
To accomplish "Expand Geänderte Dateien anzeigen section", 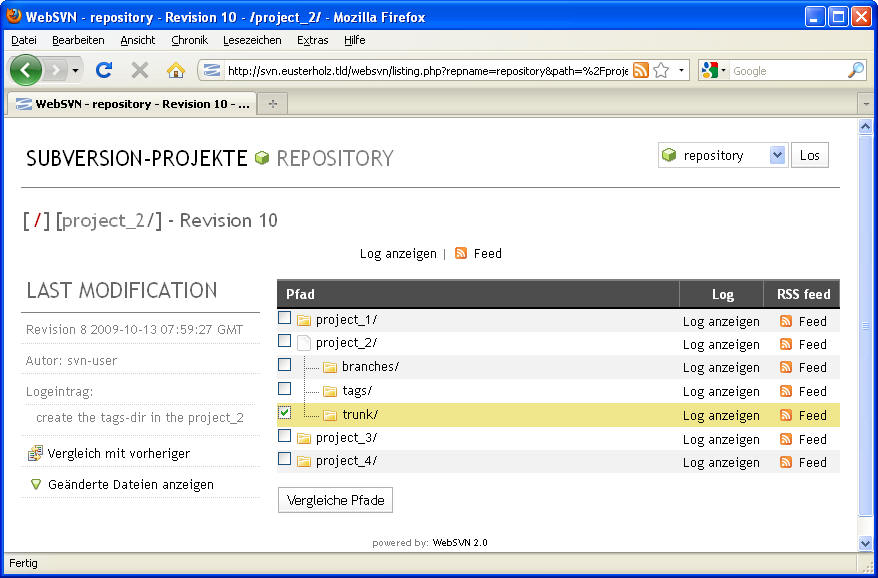I will (37, 484).
